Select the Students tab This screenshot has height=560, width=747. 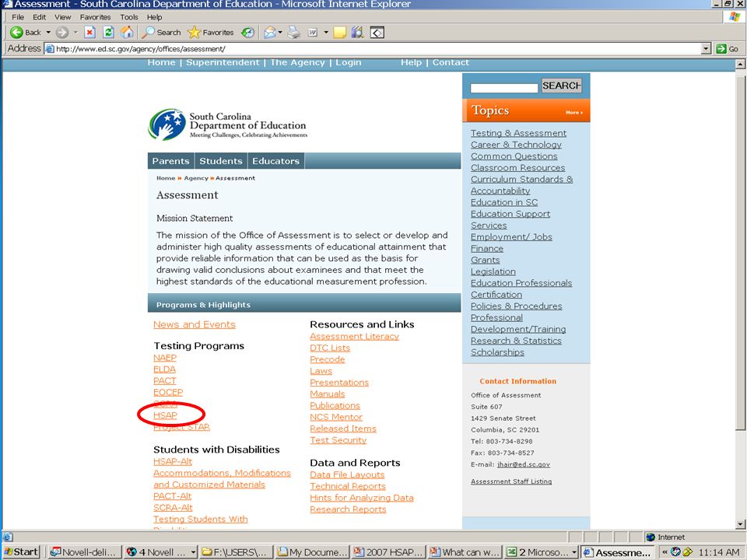coord(220,161)
